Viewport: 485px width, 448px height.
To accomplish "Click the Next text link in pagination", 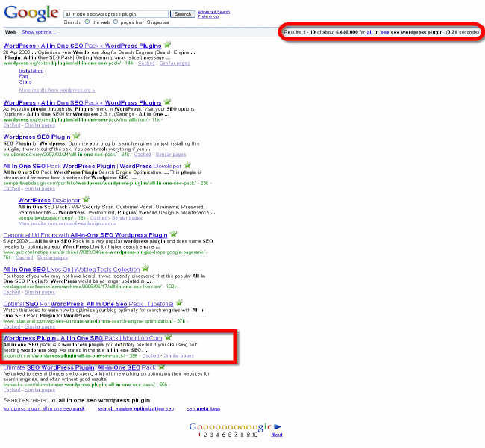I will point(277,435).
